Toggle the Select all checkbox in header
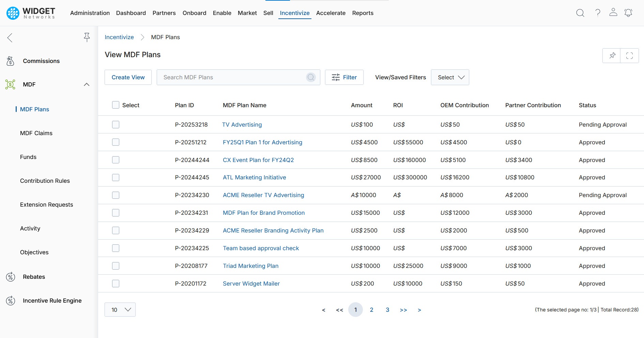This screenshot has height=338, width=644. point(116,105)
